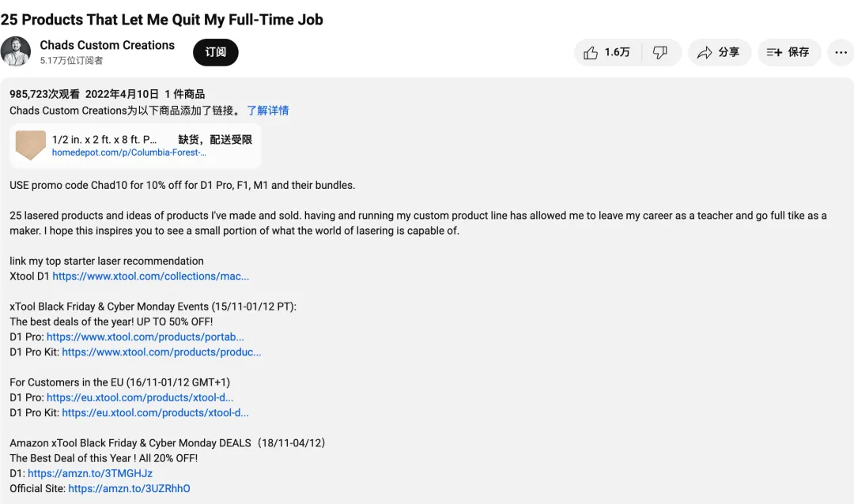Open the three-dot more actions menu
The image size is (854, 504).
coord(841,52)
